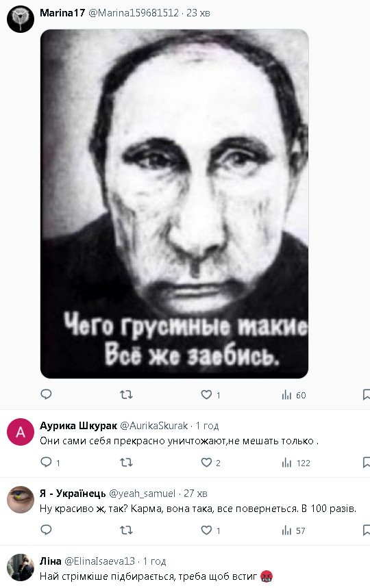Bookmark Аурика Шкурак's comment
The image size is (370, 588).
click(367, 462)
